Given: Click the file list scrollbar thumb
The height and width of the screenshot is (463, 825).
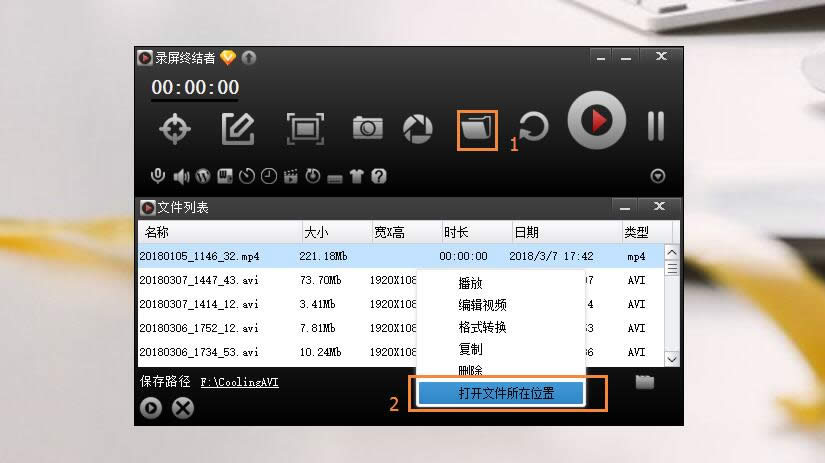Looking at the screenshot, I should pos(672,269).
